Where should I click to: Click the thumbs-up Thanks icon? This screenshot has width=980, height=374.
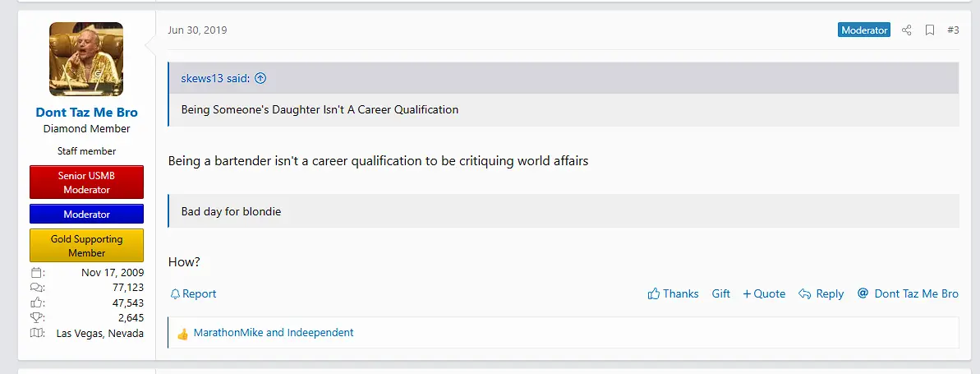point(654,294)
